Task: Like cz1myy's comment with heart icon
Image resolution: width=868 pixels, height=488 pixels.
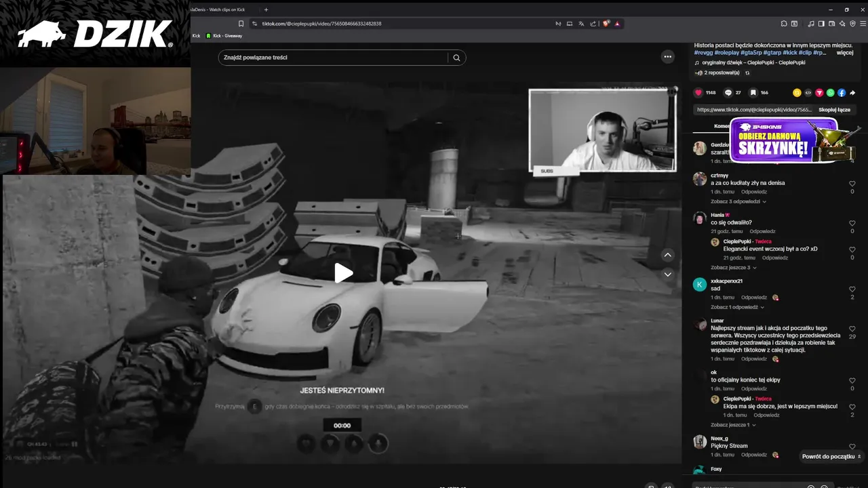Action: [x=852, y=184]
